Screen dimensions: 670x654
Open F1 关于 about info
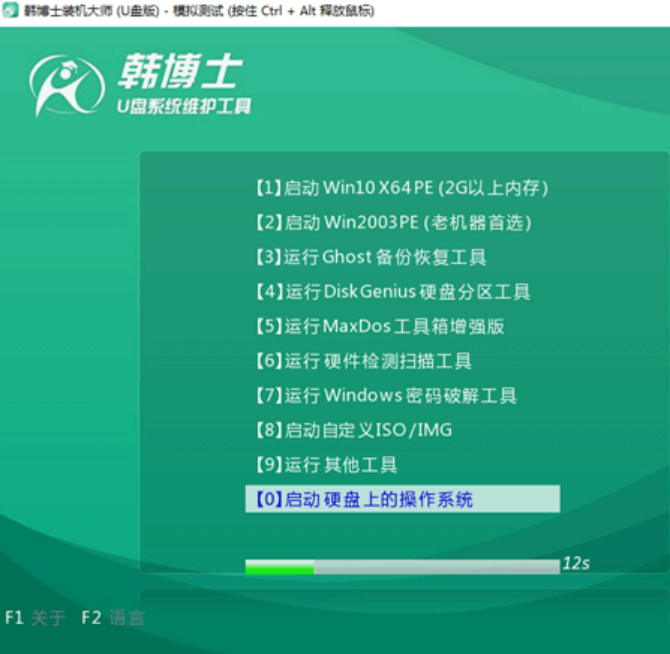click(x=35, y=618)
